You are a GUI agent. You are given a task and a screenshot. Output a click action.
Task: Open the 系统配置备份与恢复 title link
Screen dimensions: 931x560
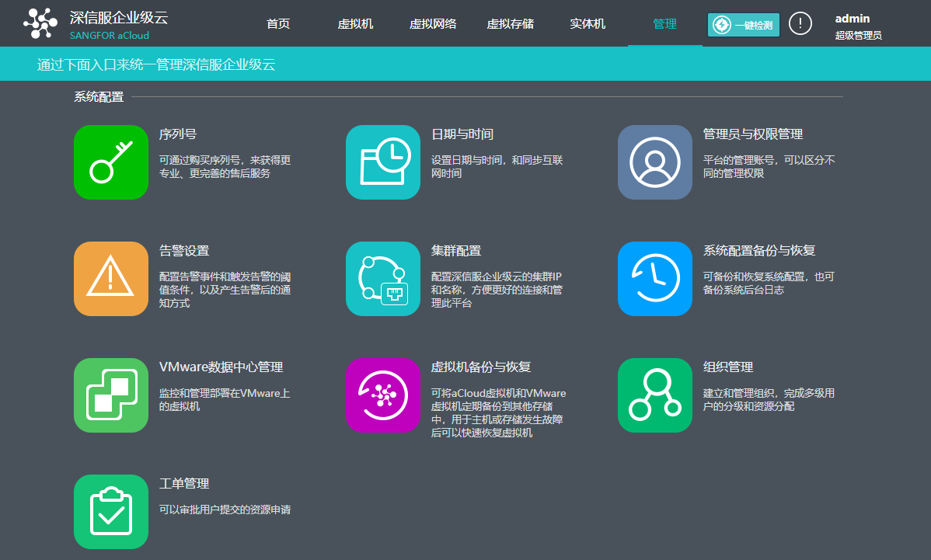coord(758,250)
